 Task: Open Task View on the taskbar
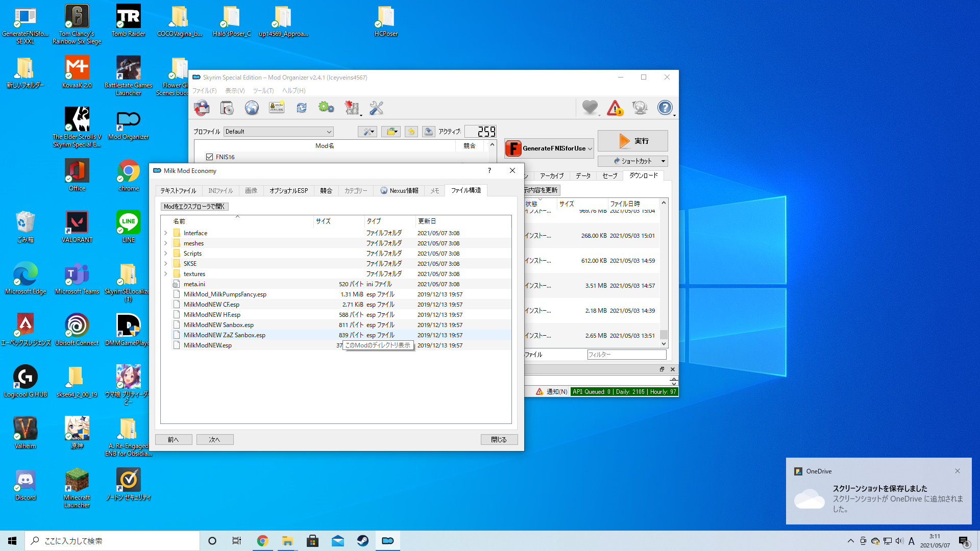click(x=237, y=541)
